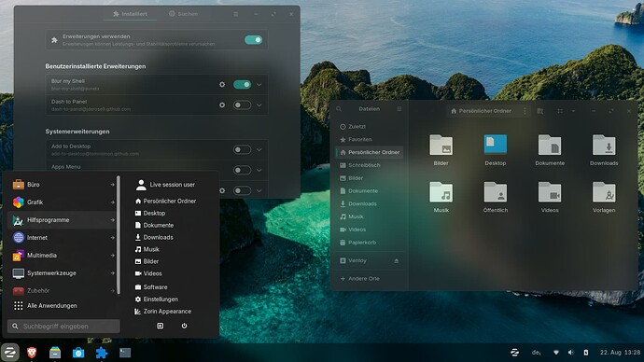Open the Files sidebar hamburger menu

click(399, 109)
